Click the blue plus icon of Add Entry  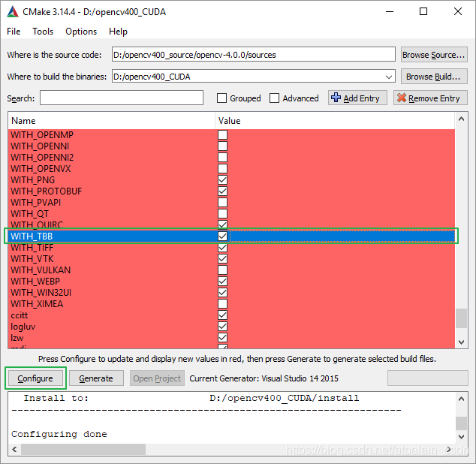pos(336,98)
